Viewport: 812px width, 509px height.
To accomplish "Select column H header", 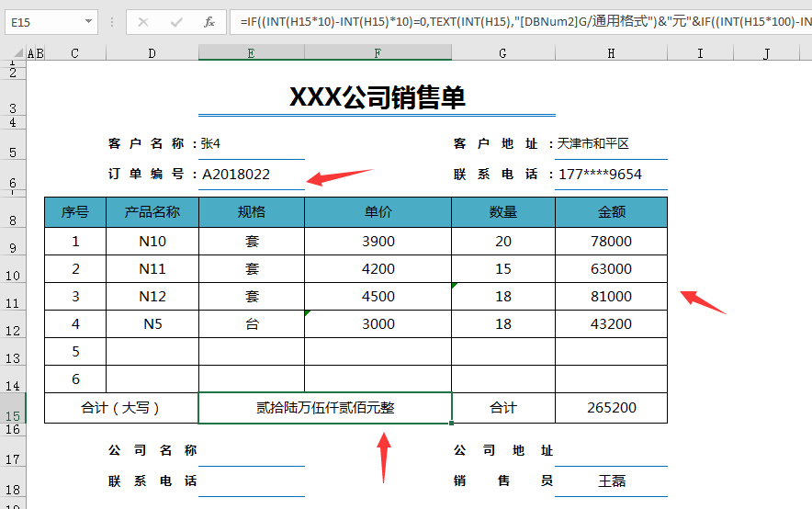I will 611,53.
